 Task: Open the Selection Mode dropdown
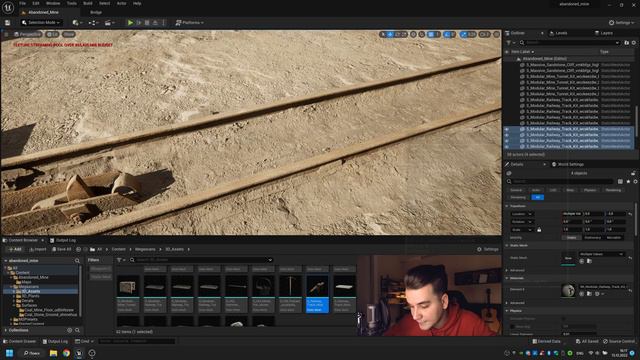[41, 23]
